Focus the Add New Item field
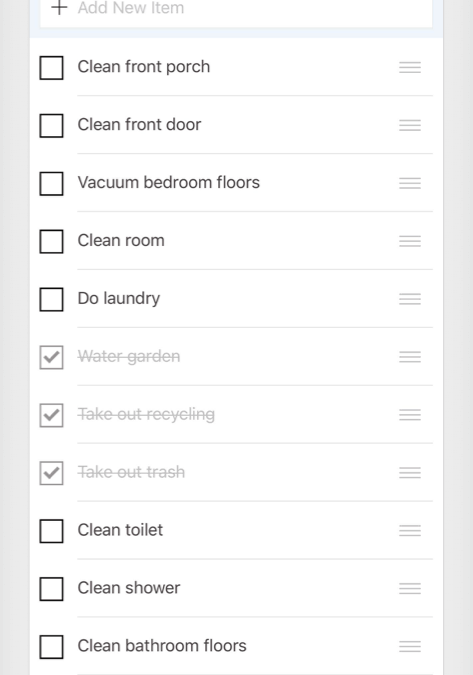 pos(236,11)
